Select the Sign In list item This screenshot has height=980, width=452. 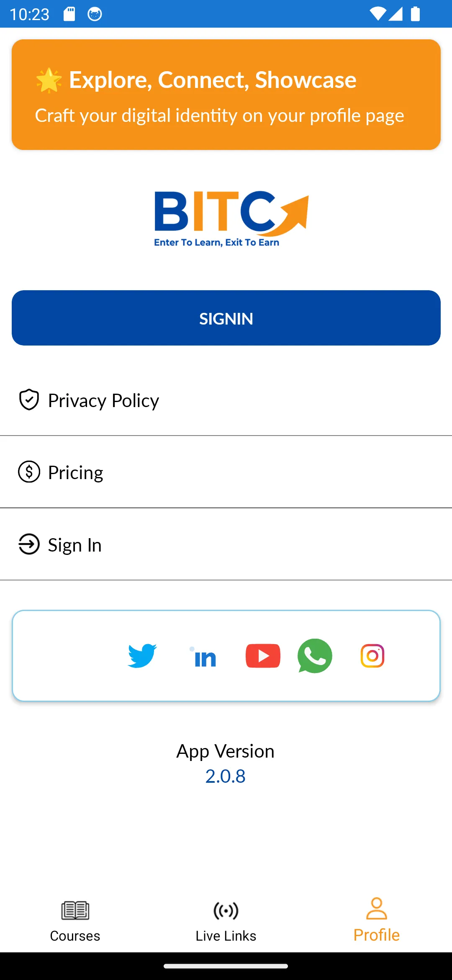(x=226, y=544)
